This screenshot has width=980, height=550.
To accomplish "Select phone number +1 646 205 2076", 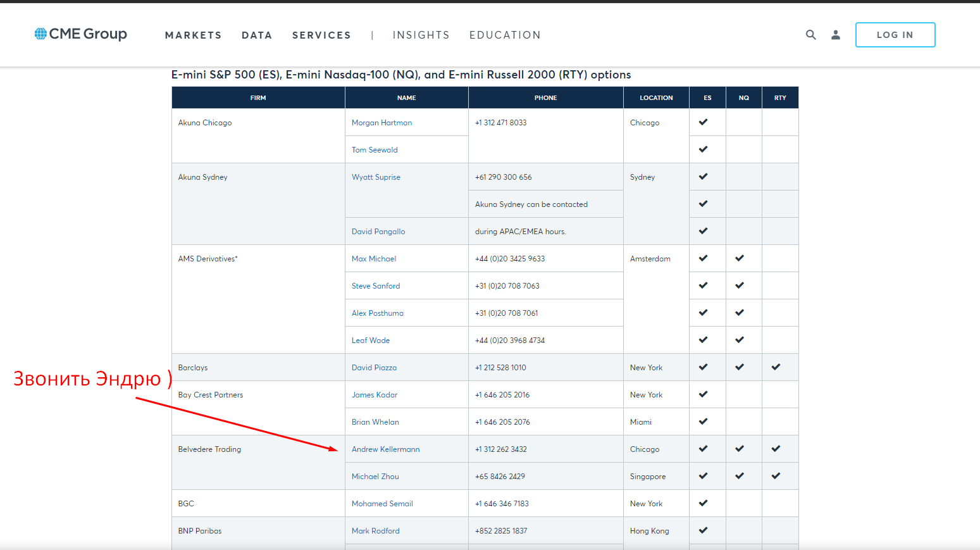I will (502, 422).
